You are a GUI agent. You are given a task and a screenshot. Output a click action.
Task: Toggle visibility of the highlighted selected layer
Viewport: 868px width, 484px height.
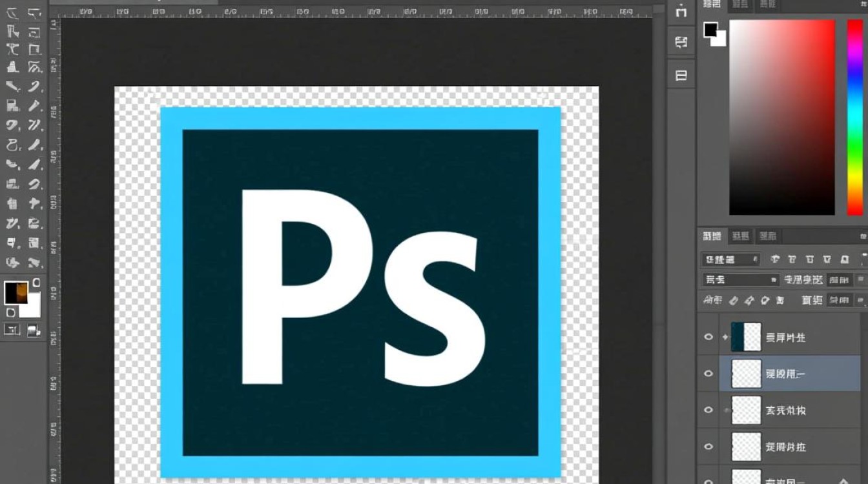708,374
